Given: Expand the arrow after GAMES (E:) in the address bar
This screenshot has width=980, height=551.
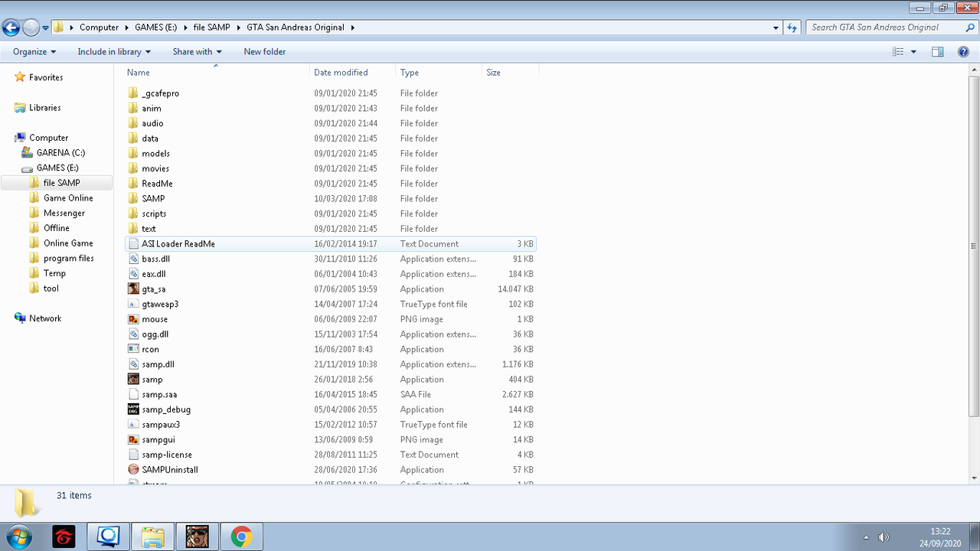Looking at the screenshot, I should [x=185, y=28].
